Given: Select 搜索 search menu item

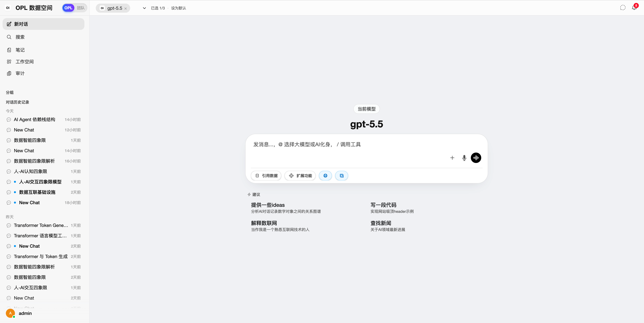Looking at the screenshot, I should (x=43, y=37).
